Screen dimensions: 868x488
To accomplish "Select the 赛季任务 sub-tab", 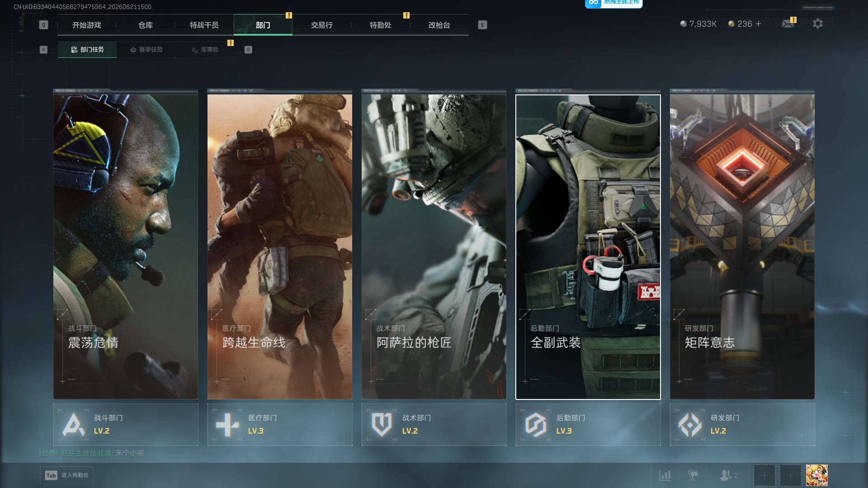I will point(146,50).
